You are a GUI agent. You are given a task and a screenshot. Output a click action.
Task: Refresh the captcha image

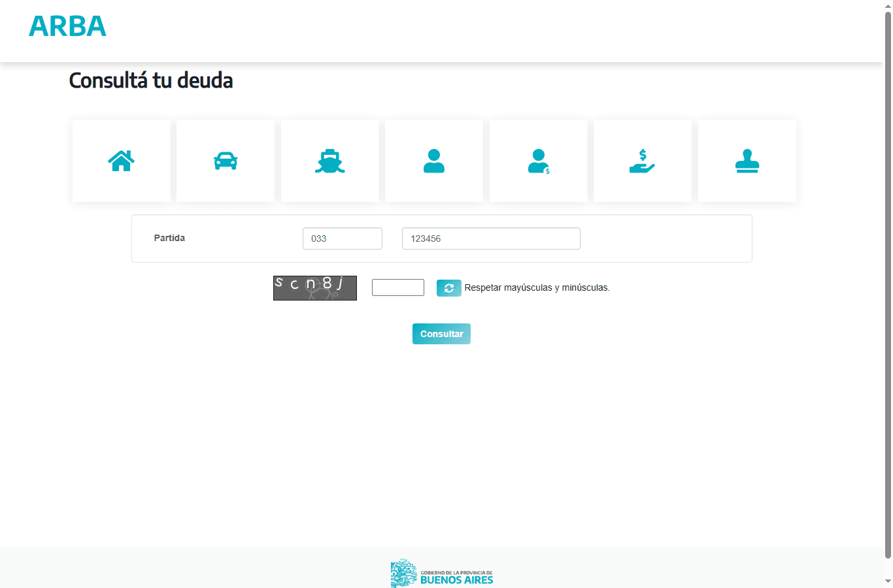(449, 288)
